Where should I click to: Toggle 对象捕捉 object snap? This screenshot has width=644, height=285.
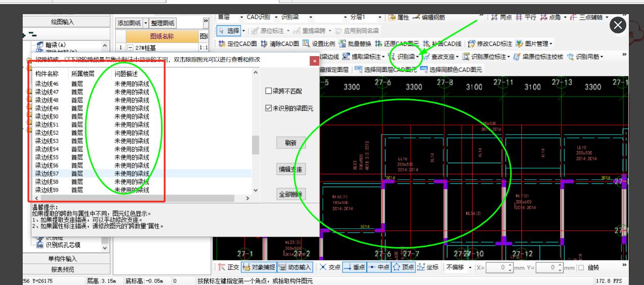pos(259,267)
